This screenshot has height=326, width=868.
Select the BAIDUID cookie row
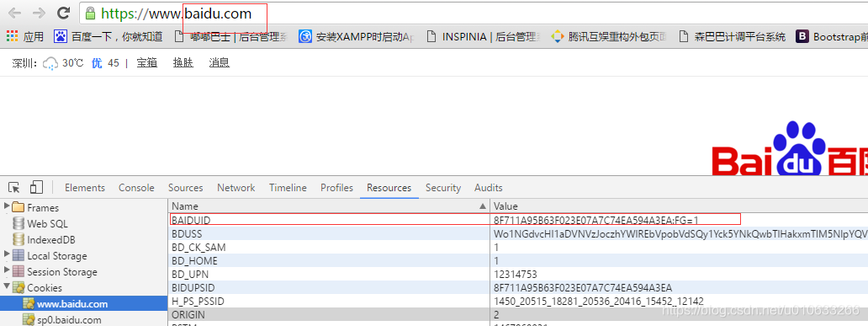(x=518, y=220)
